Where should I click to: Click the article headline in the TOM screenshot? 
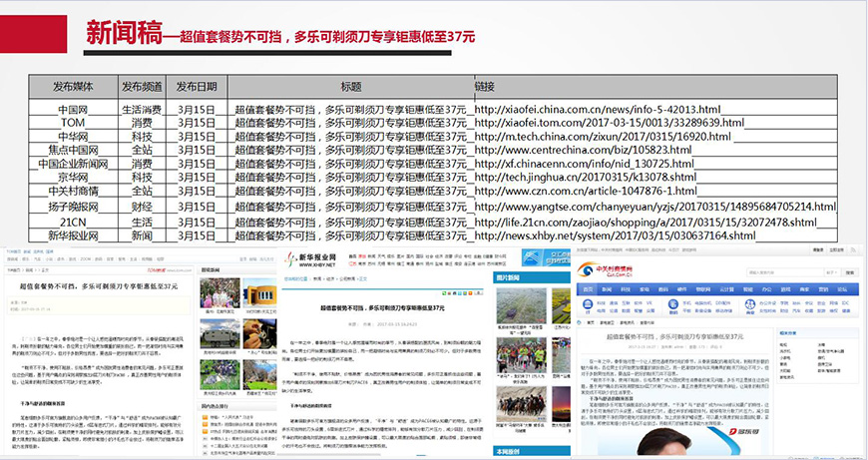pos(99,286)
